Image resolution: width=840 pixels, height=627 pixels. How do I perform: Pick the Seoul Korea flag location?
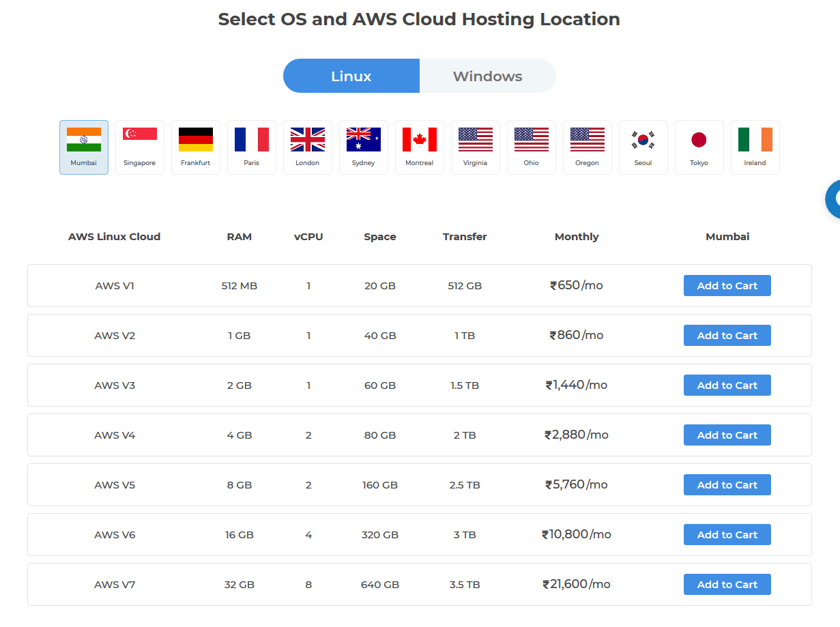(x=643, y=147)
